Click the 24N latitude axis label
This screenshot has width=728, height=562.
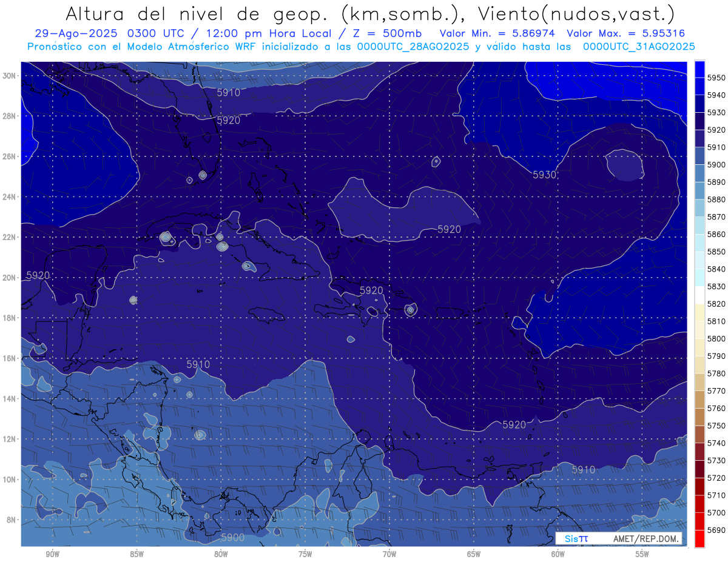(10, 196)
